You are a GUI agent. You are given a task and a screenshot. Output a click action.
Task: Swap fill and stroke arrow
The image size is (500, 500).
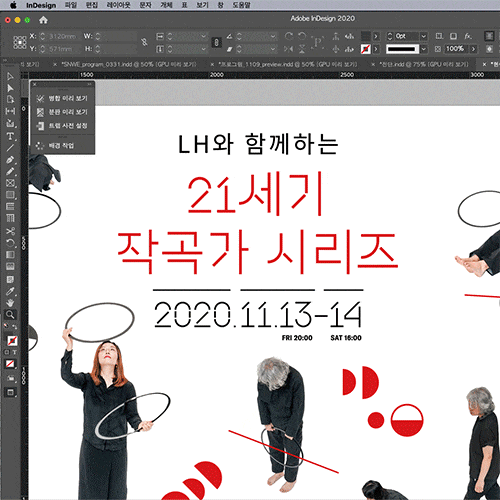15,327
